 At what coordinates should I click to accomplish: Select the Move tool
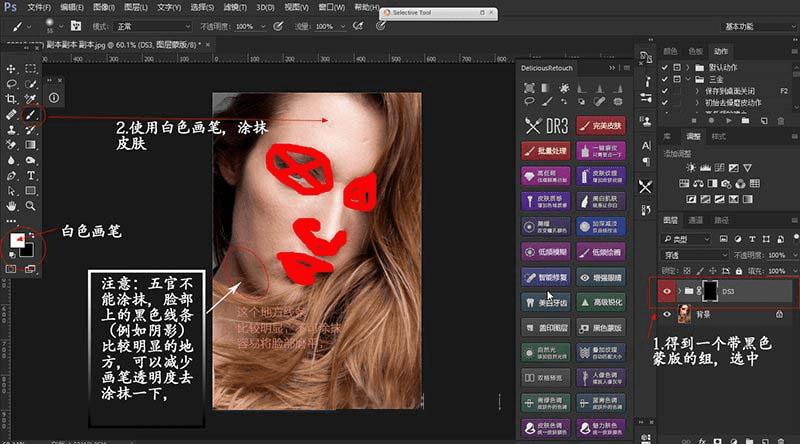12,70
